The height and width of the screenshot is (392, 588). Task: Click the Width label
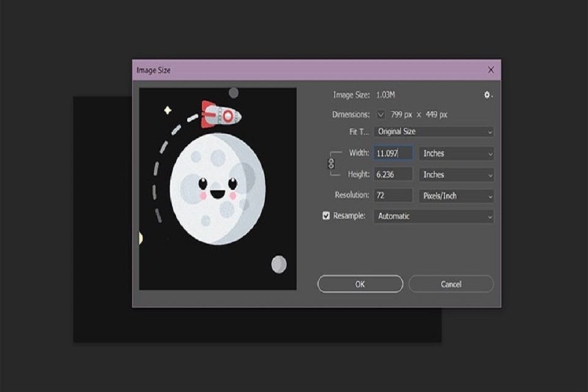(359, 153)
